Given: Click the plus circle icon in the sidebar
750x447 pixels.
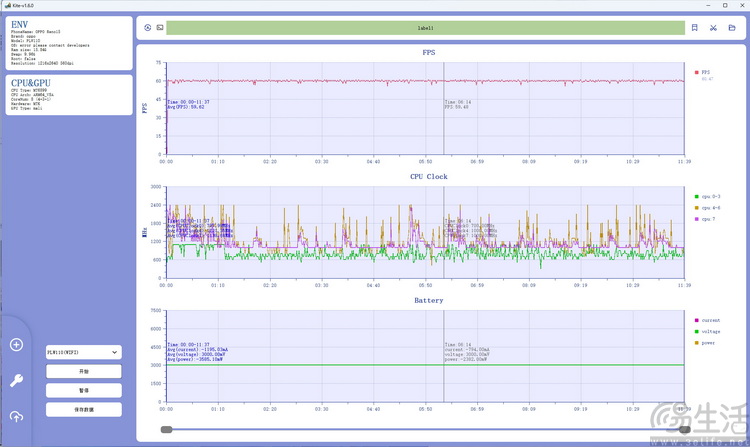Looking at the screenshot, I should tap(16, 345).
